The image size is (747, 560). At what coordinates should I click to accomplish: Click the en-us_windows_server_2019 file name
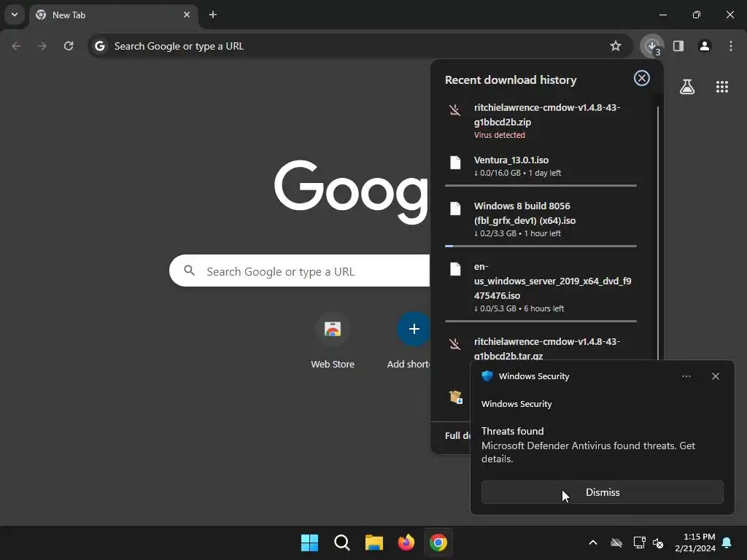tap(553, 281)
